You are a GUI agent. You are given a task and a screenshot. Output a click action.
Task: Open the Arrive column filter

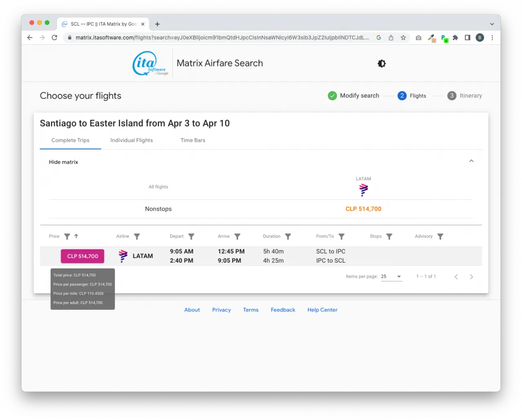(x=237, y=237)
